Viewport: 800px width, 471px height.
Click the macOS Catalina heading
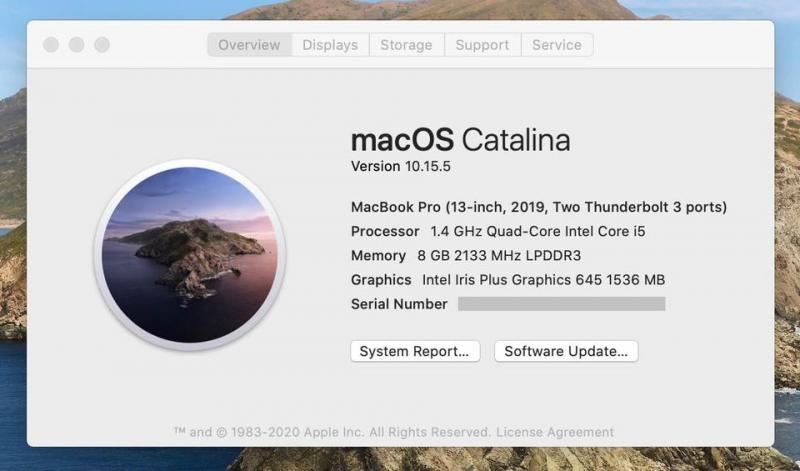460,139
